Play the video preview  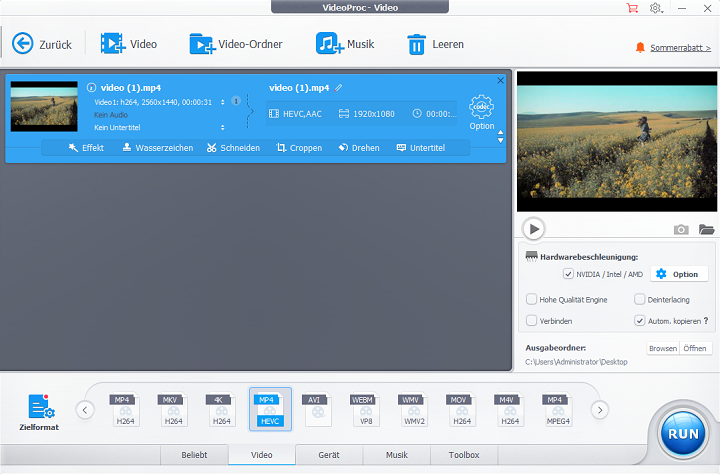tap(534, 228)
